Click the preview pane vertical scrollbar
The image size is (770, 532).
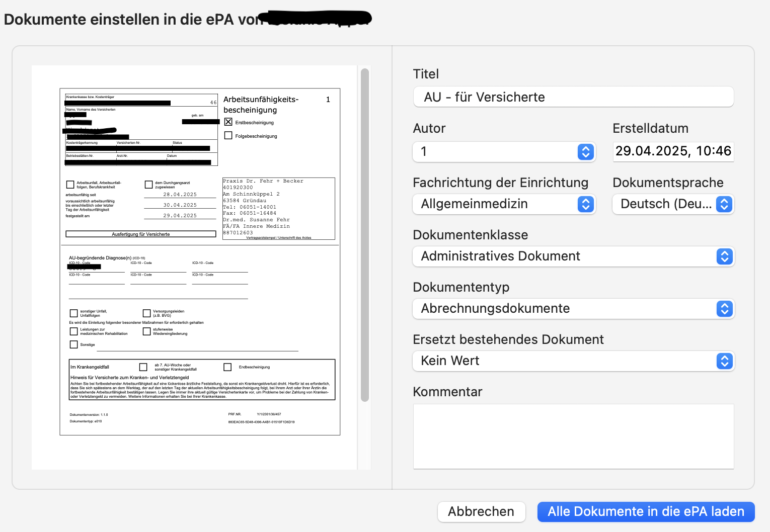click(x=365, y=235)
